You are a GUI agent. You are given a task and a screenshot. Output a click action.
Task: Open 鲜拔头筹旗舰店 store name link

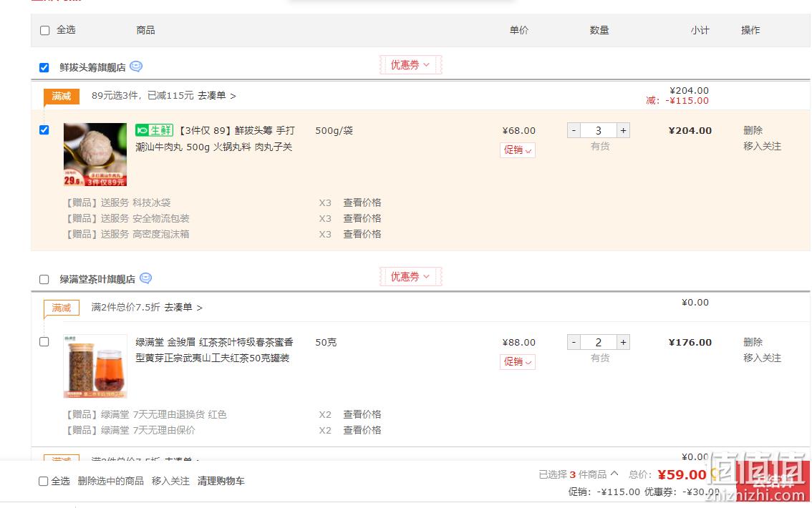tap(92, 68)
